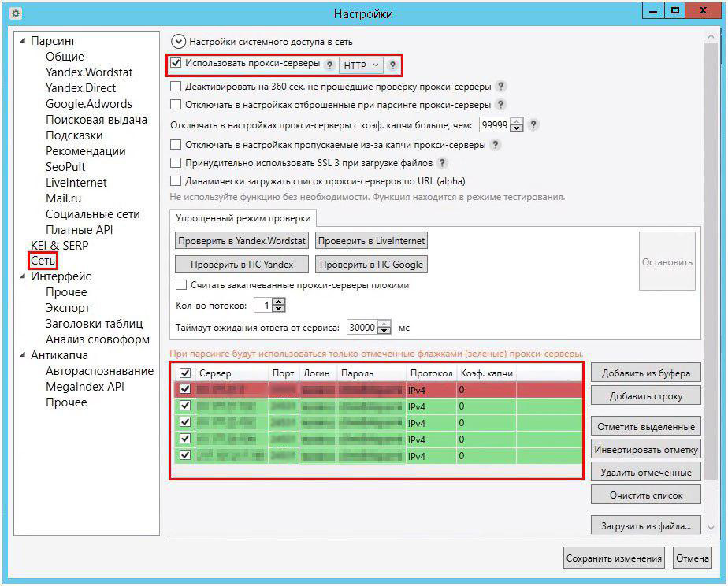Select Yandex.Wordstat in the settings tree
The width and height of the screenshot is (728, 586).
coord(89,72)
